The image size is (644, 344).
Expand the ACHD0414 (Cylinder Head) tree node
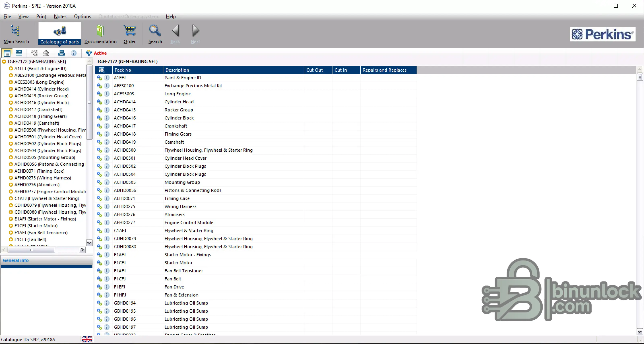click(11, 89)
